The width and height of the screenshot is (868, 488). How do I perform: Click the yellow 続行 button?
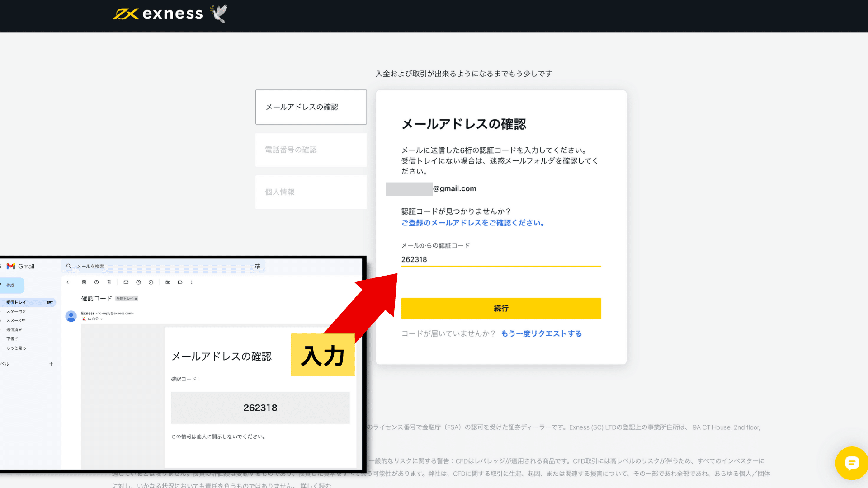click(x=501, y=309)
